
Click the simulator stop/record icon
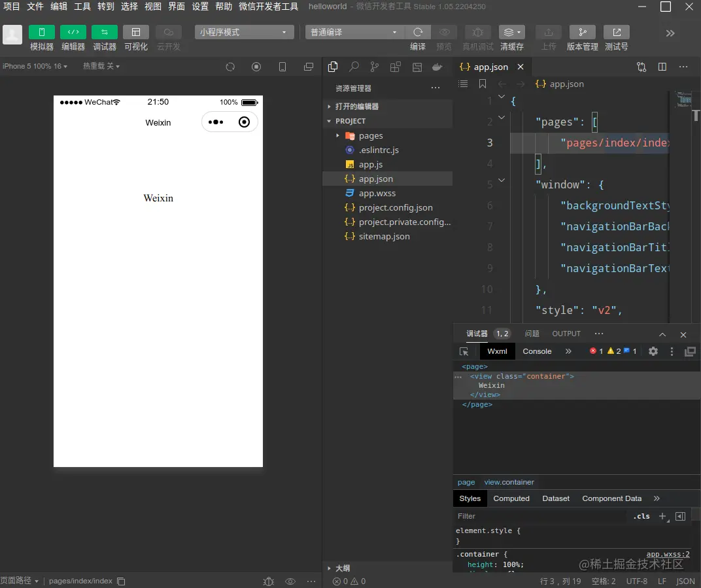(x=256, y=67)
